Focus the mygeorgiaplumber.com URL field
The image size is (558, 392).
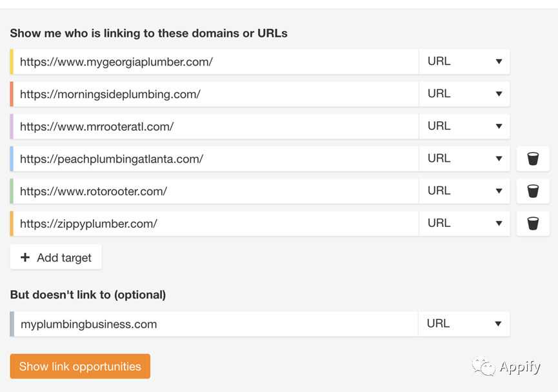click(214, 61)
